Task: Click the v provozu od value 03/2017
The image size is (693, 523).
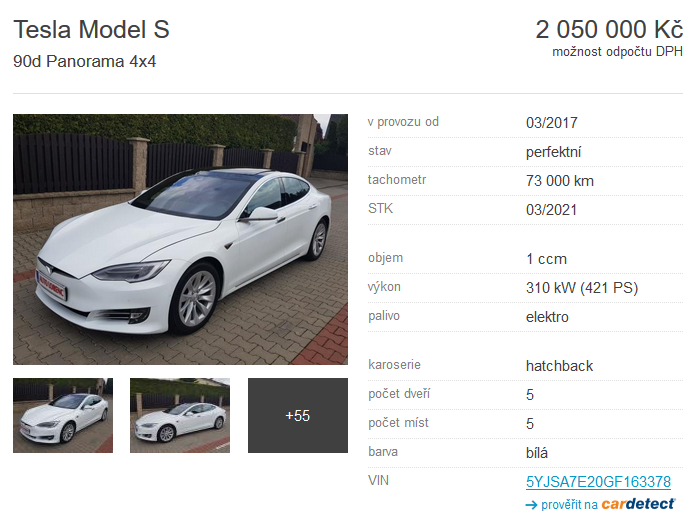Action: click(552, 122)
